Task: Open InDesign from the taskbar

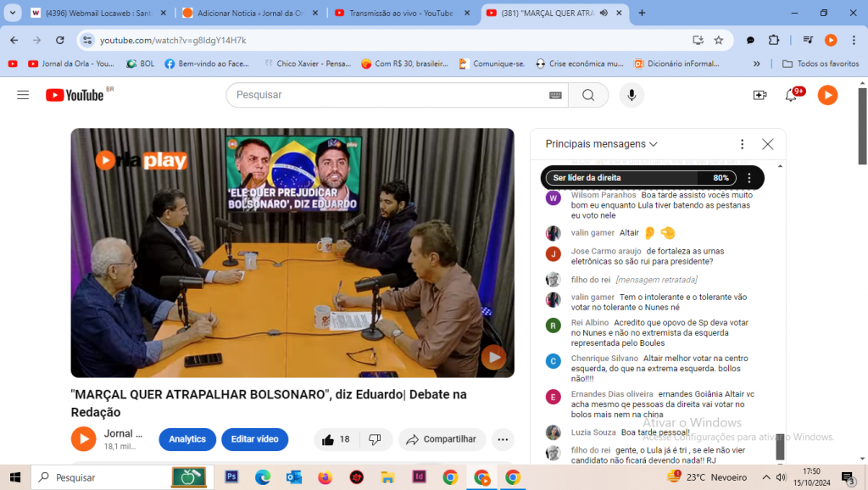Action: tap(419, 476)
